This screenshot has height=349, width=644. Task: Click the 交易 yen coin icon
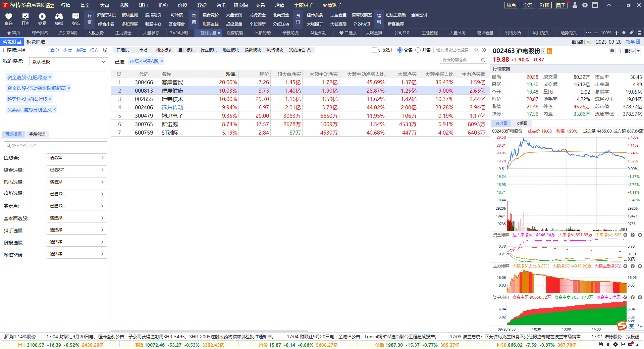[x=42, y=17]
